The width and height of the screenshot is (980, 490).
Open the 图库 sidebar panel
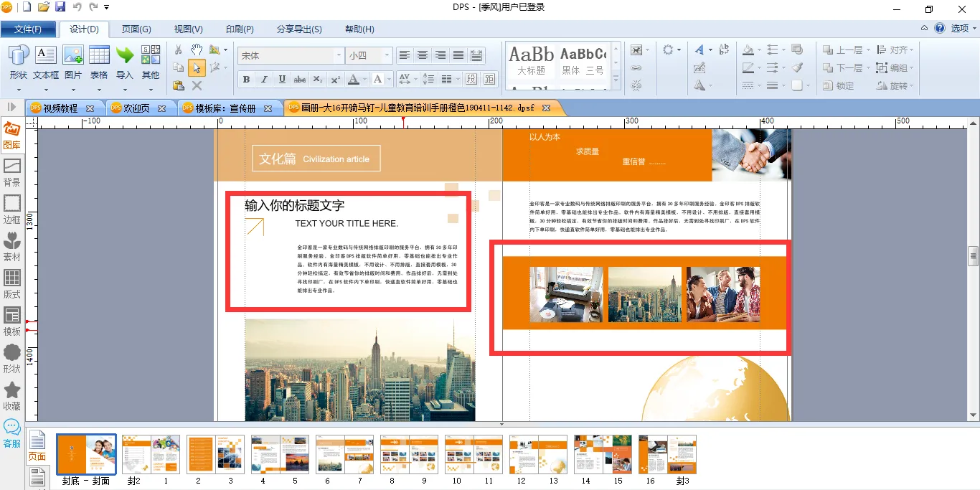12,136
